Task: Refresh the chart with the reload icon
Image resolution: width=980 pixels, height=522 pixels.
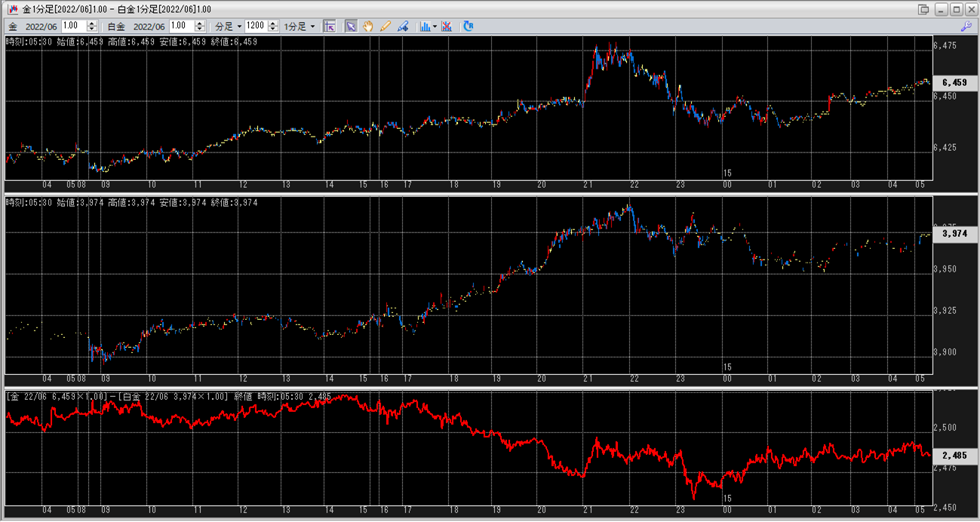Action: [468, 26]
